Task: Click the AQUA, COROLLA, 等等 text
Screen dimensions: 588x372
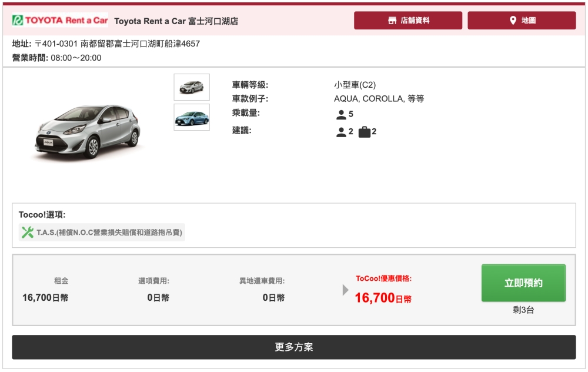Action: click(379, 99)
